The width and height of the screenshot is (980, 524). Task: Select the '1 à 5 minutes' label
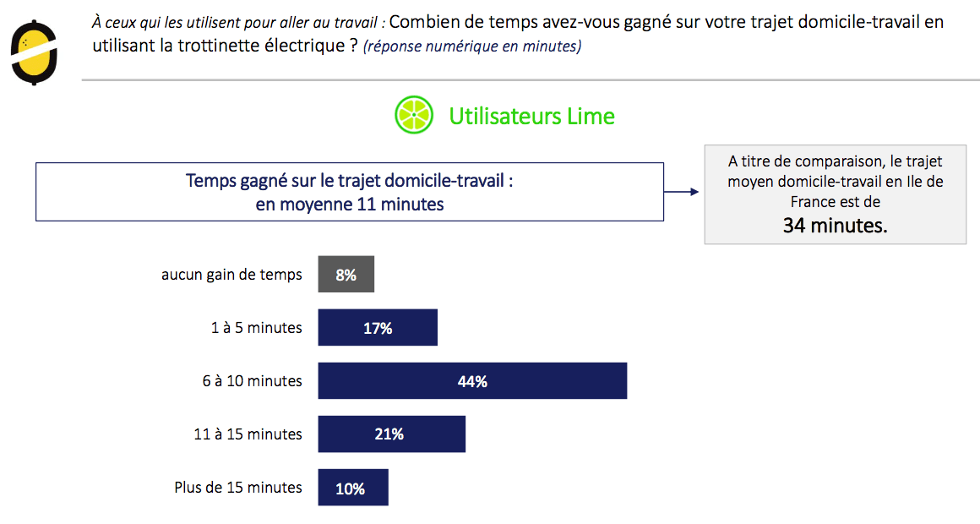tap(256, 328)
